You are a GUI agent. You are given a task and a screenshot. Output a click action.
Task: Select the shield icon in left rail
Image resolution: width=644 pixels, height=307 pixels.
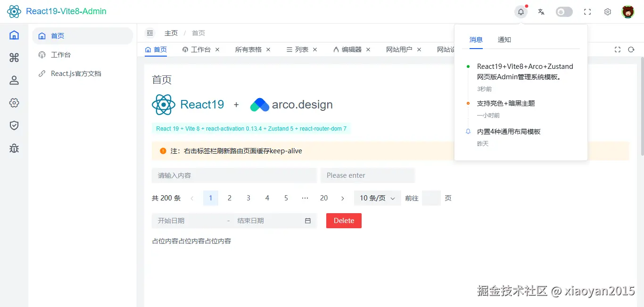pyautogui.click(x=14, y=125)
